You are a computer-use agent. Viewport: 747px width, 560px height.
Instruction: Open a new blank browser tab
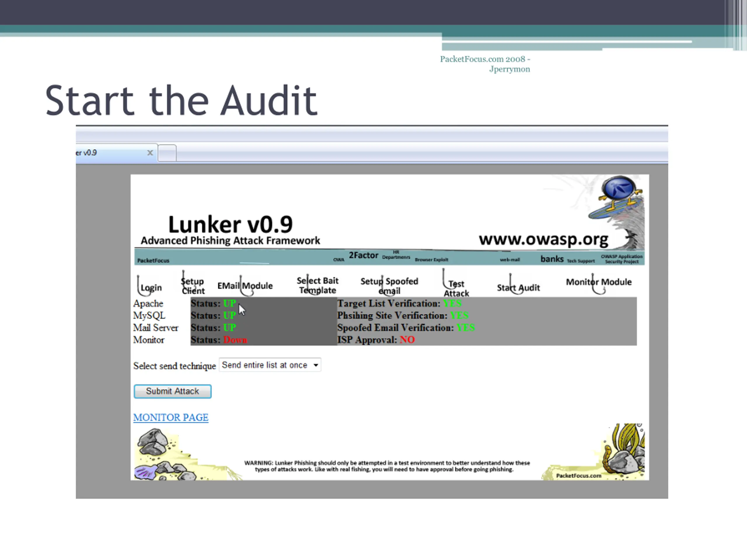click(x=167, y=153)
